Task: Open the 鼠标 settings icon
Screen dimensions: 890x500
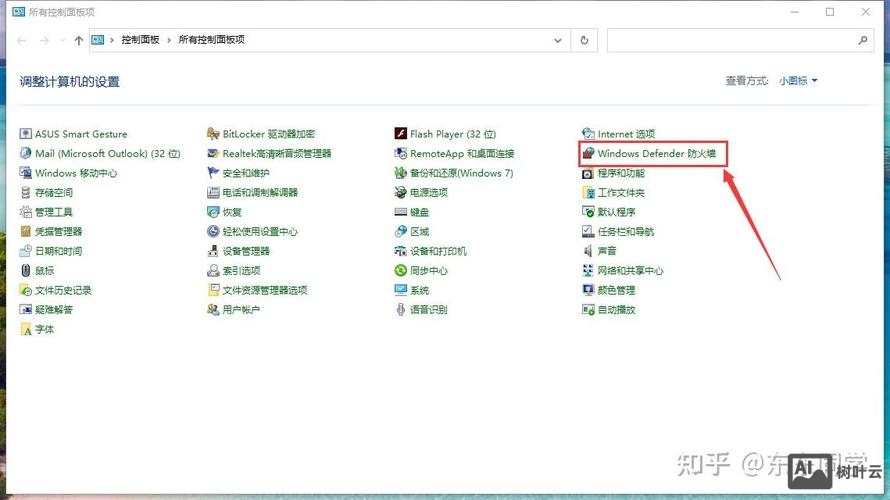Action: click(26, 271)
